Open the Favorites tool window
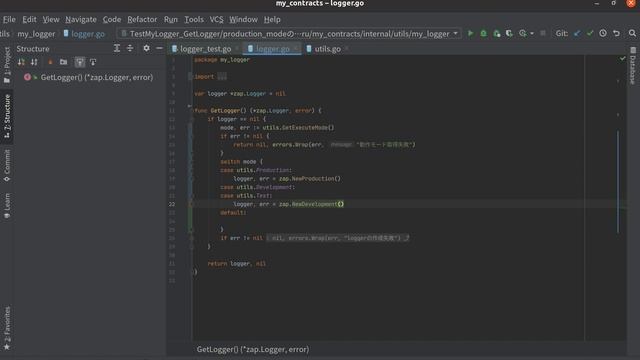Viewport: 640px width, 360px height. (7, 328)
